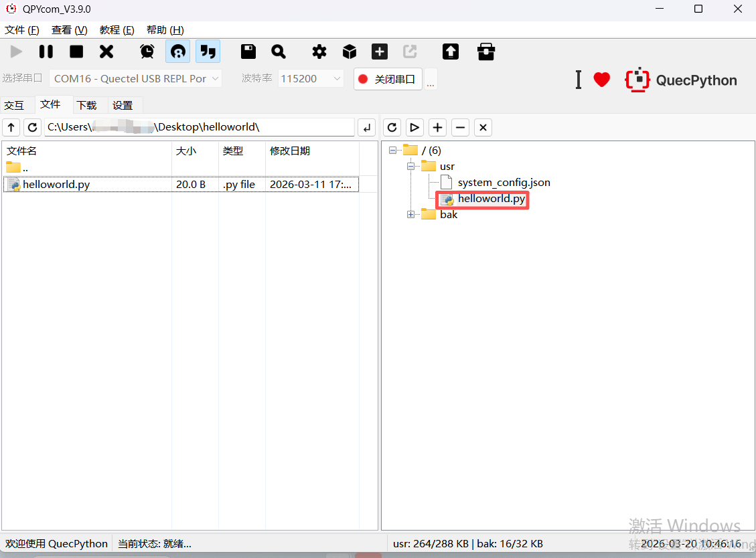
Task: Open settings via the gear toolbar icon
Action: (x=319, y=52)
